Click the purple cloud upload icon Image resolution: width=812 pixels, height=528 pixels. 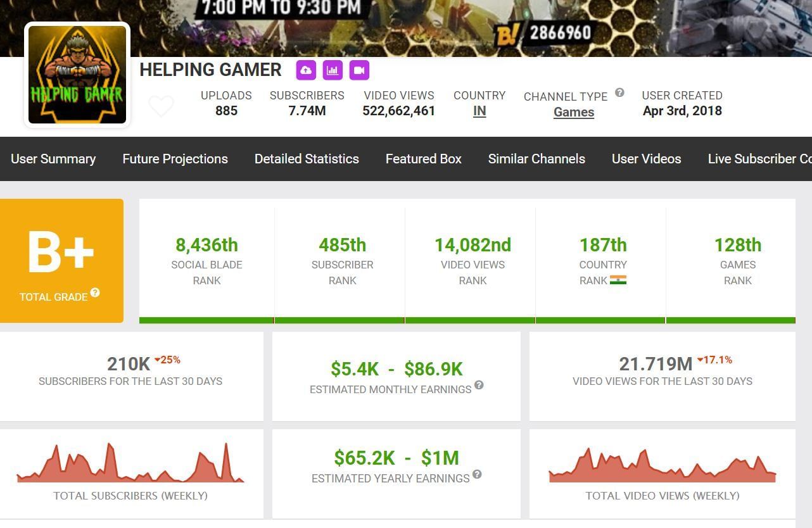pyautogui.click(x=306, y=70)
